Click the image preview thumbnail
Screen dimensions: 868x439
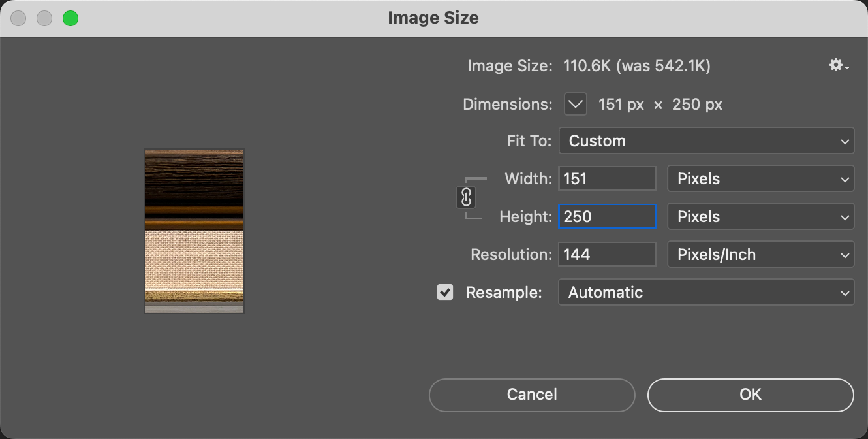click(194, 231)
